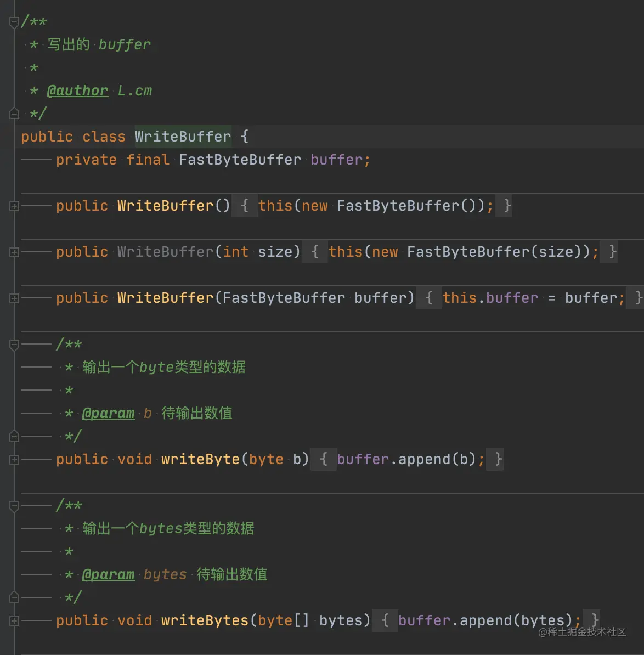Click 'b 待输出数值' parameter description

point(188,413)
